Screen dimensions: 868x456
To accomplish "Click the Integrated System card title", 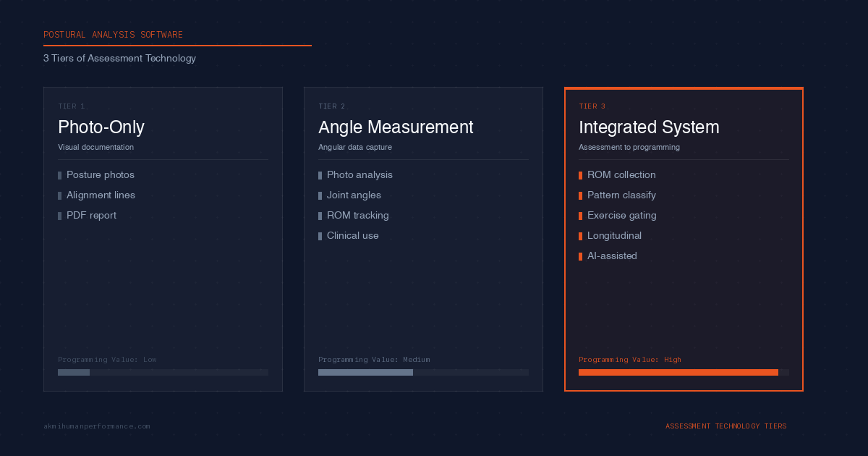I will tap(649, 127).
